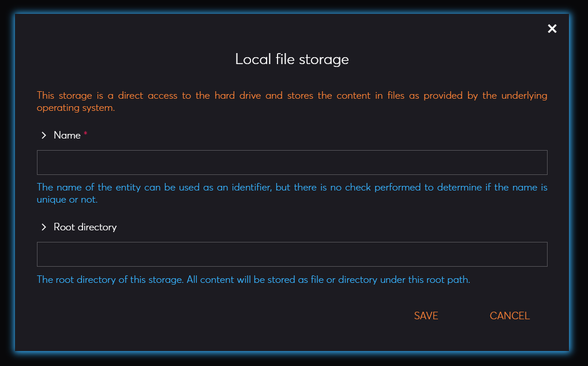The height and width of the screenshot is (366, 588).
Task: Click CANCEL to dismiss the dialog
Action: [510, 316]
